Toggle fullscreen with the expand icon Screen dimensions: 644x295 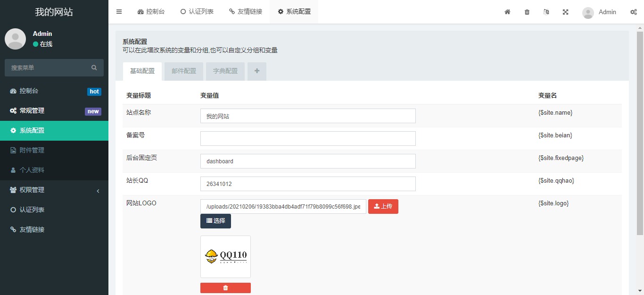(565, 12)
